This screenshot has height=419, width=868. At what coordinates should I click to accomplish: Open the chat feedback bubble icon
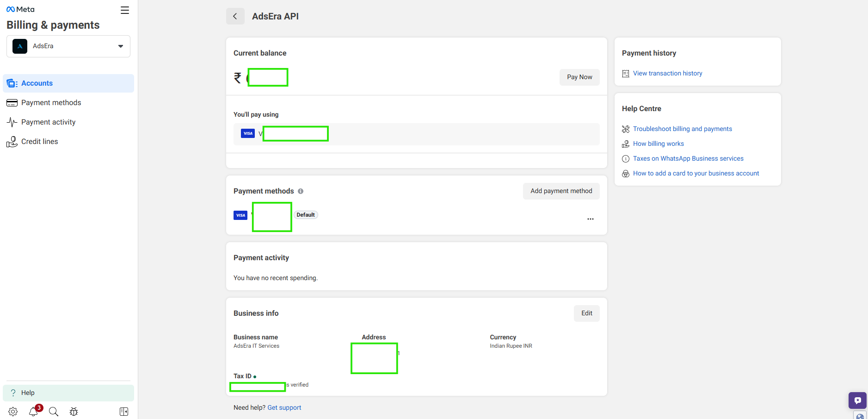tap(857, 400)
